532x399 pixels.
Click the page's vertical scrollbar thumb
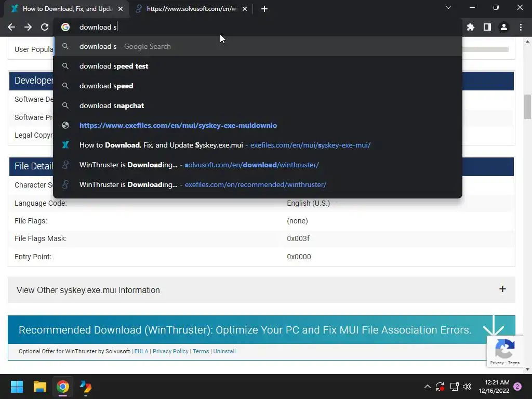(x=527, y=107)
